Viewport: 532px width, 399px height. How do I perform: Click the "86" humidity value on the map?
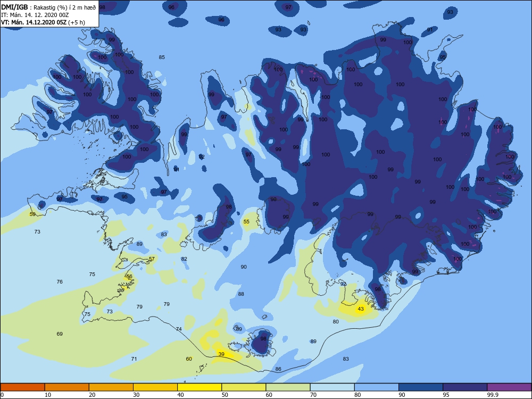(278, 369)
